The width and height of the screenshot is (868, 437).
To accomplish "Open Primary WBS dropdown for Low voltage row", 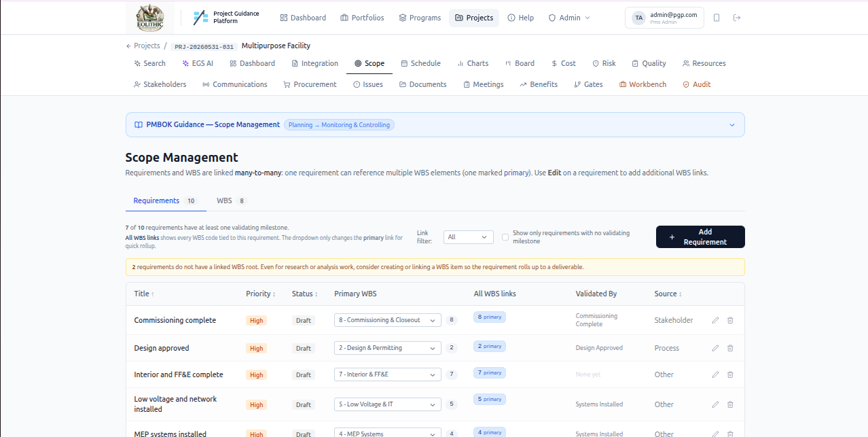I will 388,404.
